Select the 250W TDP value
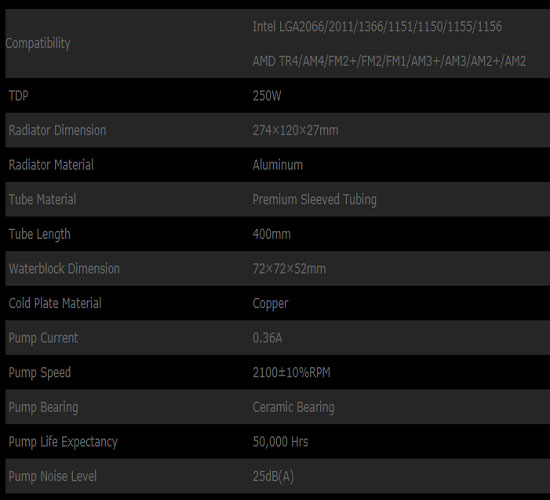The height and width of the screenshot is (500, 550). [x=267, y=95]
